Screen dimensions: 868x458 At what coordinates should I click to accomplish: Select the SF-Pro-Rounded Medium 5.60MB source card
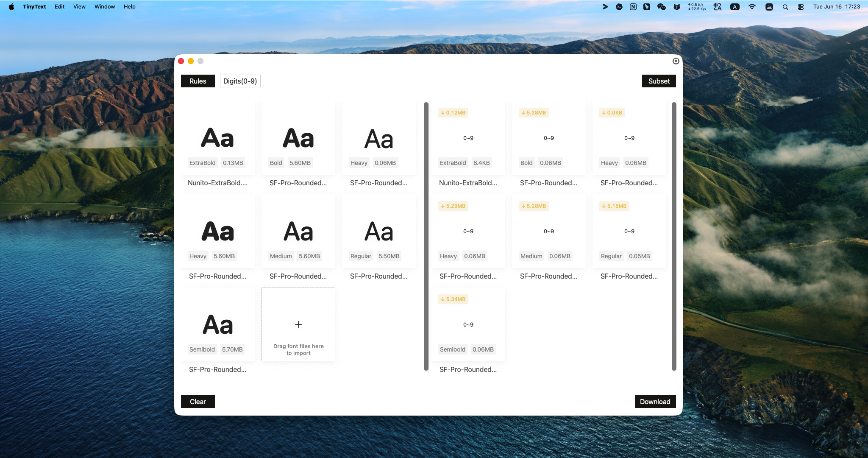pyautogui.click(x=298, y=231)
